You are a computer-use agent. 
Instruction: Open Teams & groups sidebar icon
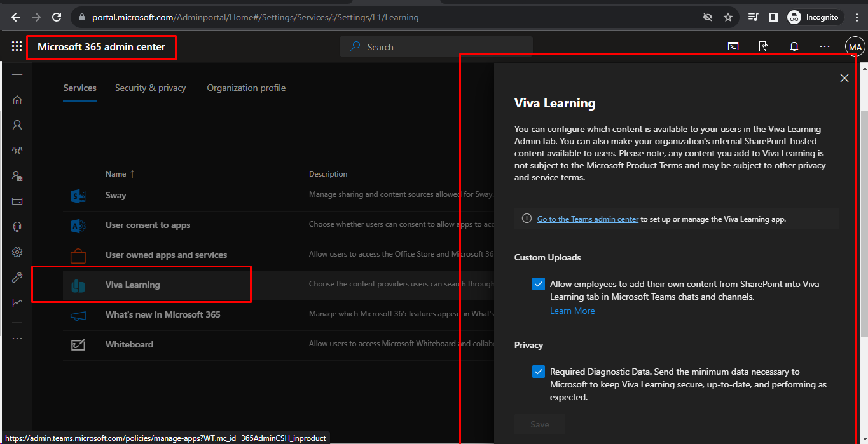coord(17,151)
